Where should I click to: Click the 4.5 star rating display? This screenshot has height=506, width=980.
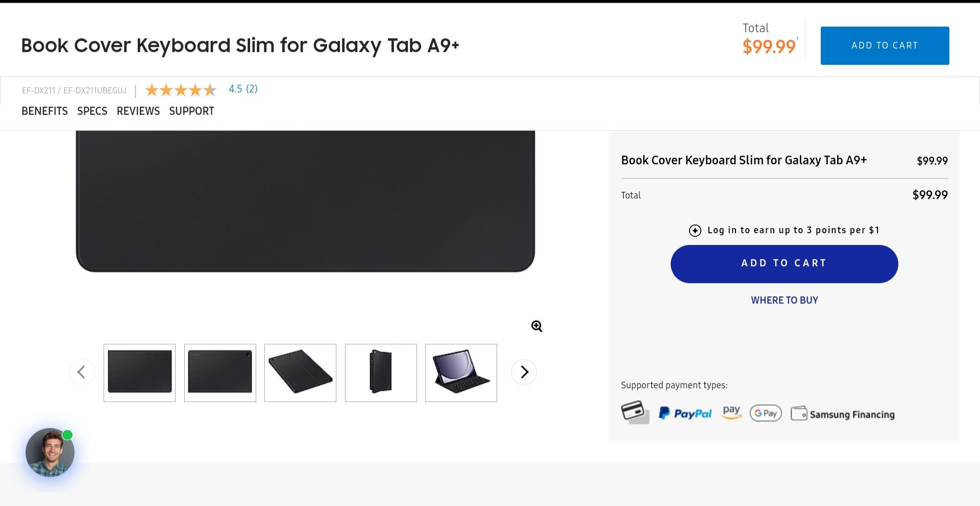pos(181,90)
